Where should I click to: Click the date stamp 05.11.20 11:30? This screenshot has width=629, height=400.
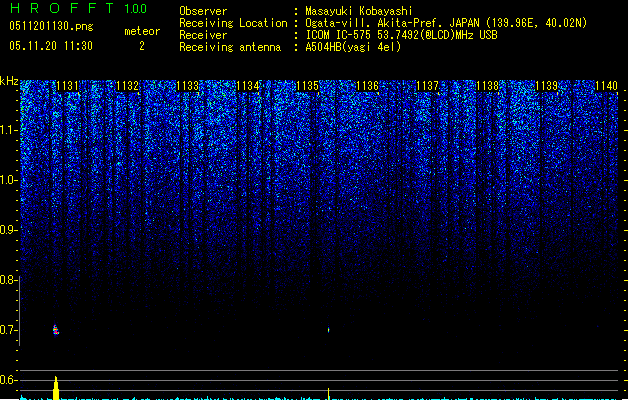(x=51, y=46)
